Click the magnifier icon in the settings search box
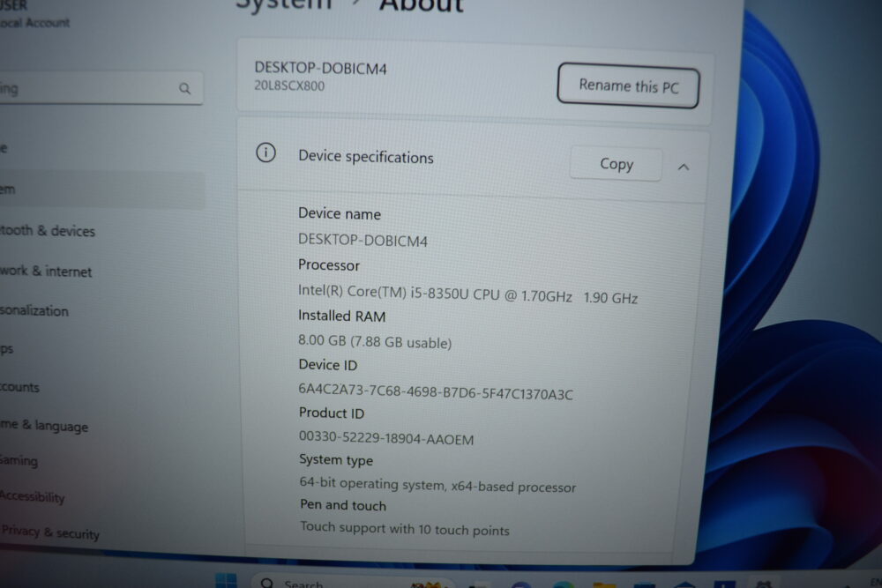The height and width of the screenshot is (588, 882). coord(184,88)
